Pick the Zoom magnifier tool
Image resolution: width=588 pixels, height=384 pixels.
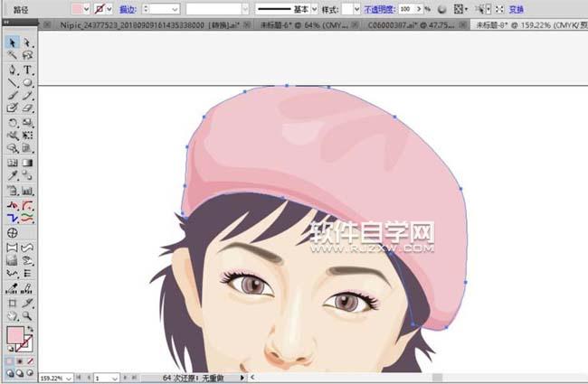pos(27,316)
